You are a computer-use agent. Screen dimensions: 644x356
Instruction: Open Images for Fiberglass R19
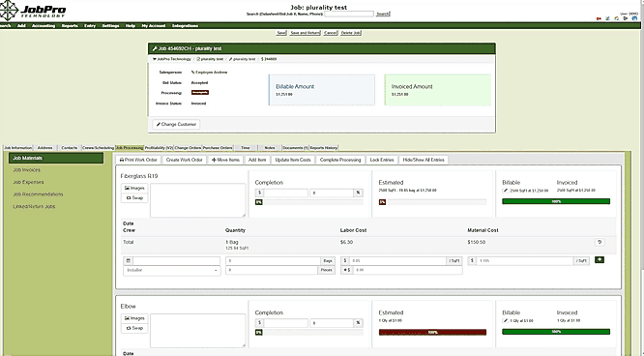(x=134, y=188)
